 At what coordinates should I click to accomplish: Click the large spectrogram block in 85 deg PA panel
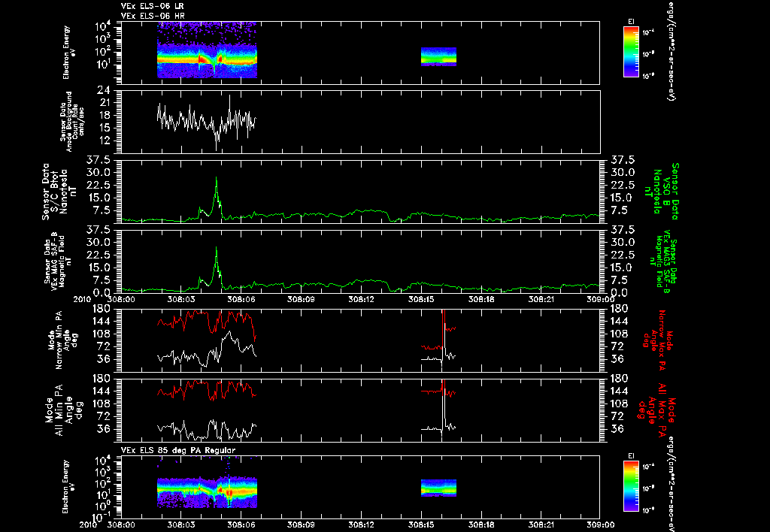point(207,493)
